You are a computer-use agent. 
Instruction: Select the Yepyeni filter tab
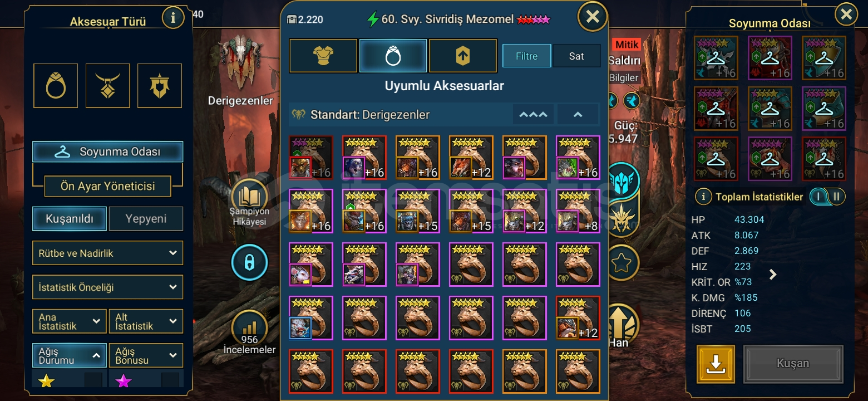pos(146,219)
